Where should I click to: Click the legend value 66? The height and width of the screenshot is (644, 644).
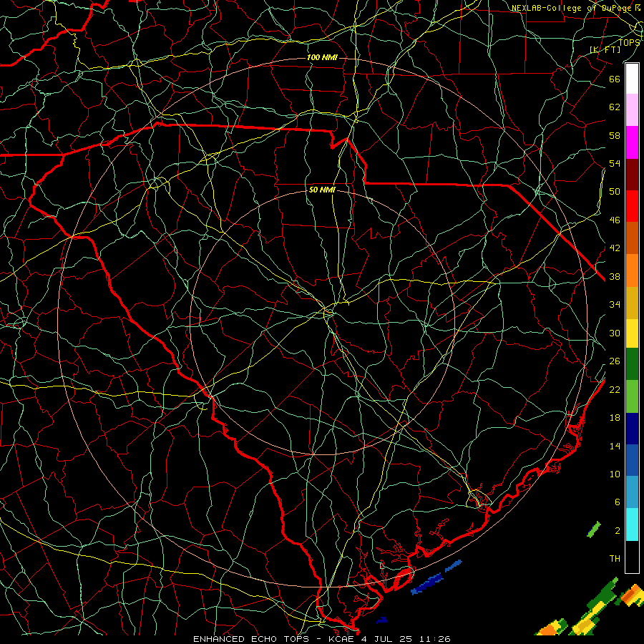pos(615,79)
